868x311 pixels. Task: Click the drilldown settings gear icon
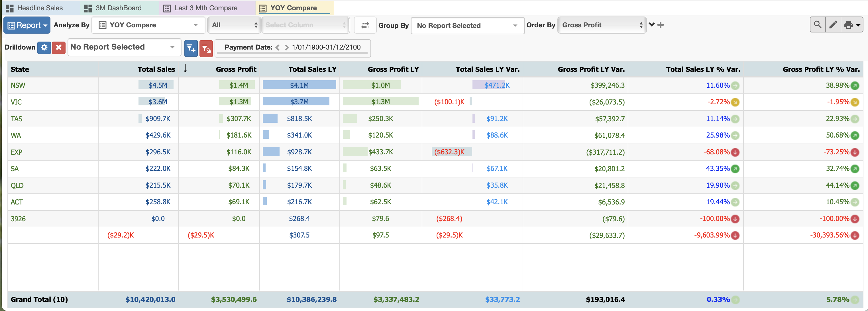point(44,47)
